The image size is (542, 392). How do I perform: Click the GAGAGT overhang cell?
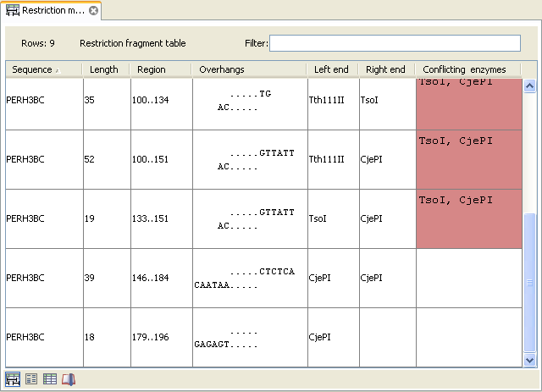tap(250, 337)
